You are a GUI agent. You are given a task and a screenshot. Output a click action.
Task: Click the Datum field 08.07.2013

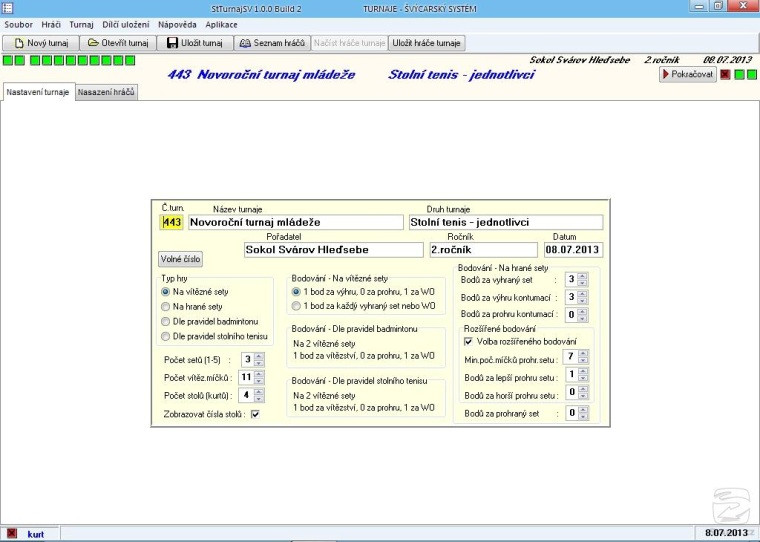pyautogui.click(x=573, y=250)
